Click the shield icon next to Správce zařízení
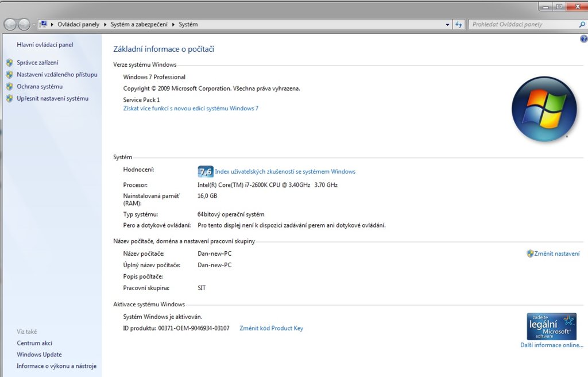This screenshot has width=588, height=377. [9, 63]
